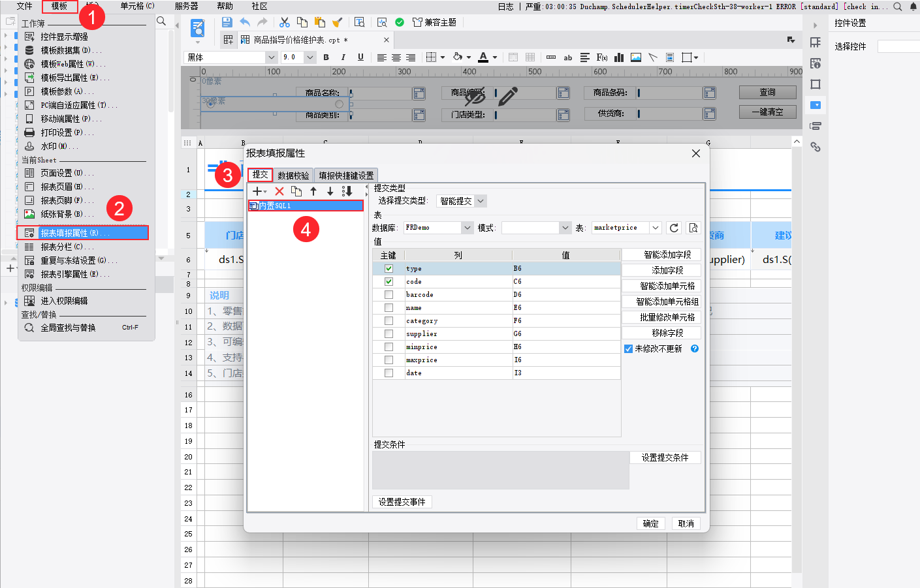The height and width of the screenshot is (588, 920).
Task: Sort submit entries icon
Action: [x=347, y=191]
